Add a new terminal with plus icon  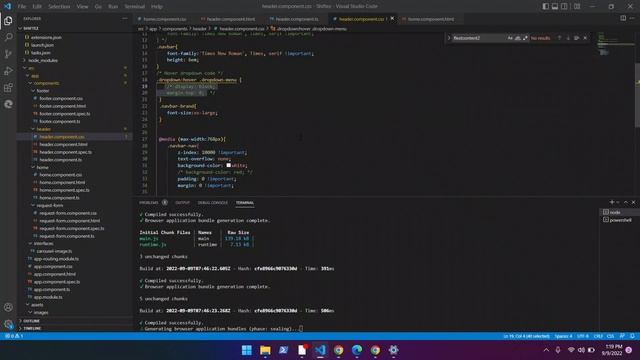611,202
